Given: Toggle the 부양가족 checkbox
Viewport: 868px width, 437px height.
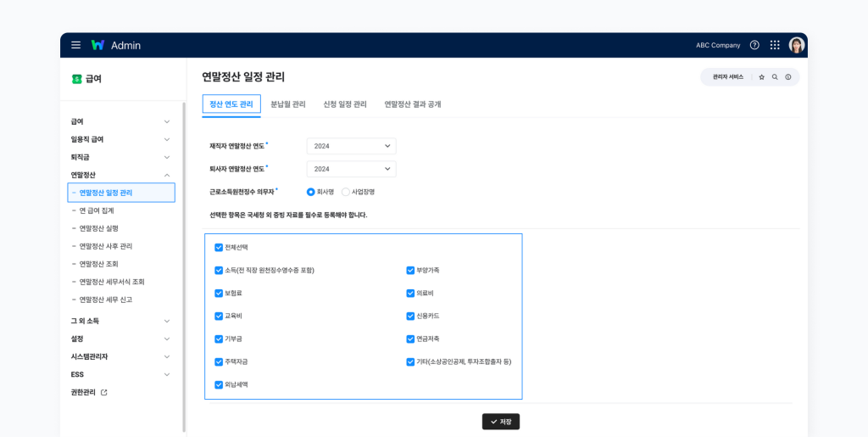Looking at the screenshot, I should click(x=410, y=271).
